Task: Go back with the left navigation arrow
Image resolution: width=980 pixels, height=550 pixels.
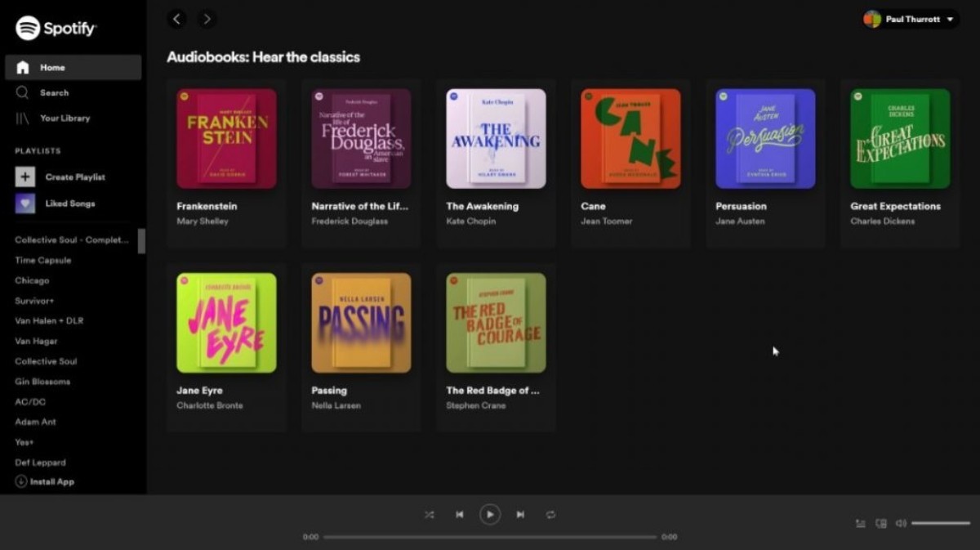Action: (176, 18)
